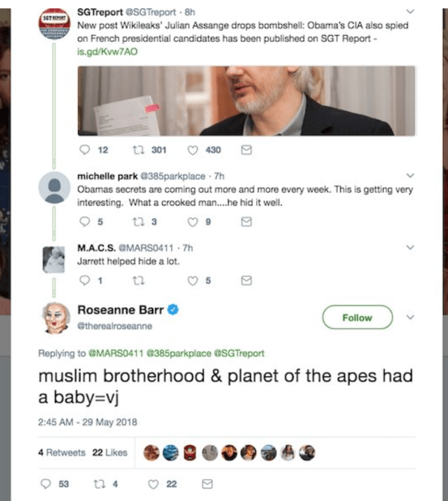Like the SGTreport tweet with 430 likes
This screenshot has height=501, width=448.
(x=193, y=150)
